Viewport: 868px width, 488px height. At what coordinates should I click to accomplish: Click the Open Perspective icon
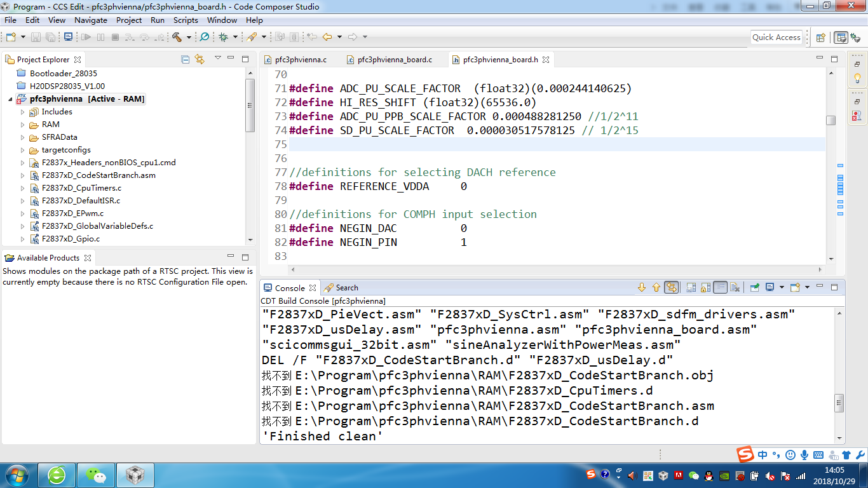tap(820, 37)
